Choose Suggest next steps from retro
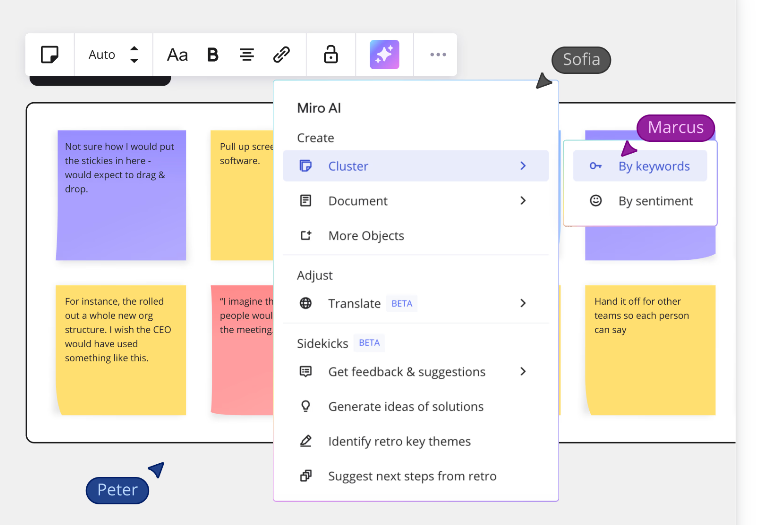 tap(416, 476)
